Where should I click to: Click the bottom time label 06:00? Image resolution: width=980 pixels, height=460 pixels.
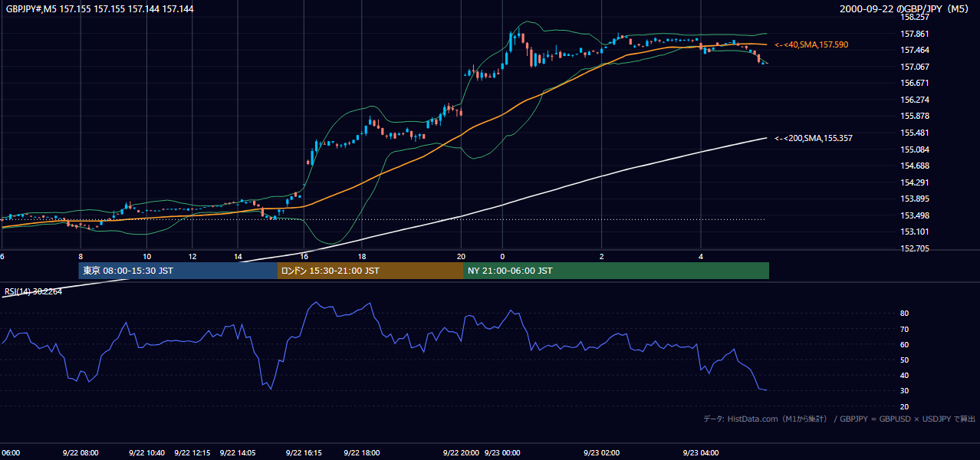(10, 452)
